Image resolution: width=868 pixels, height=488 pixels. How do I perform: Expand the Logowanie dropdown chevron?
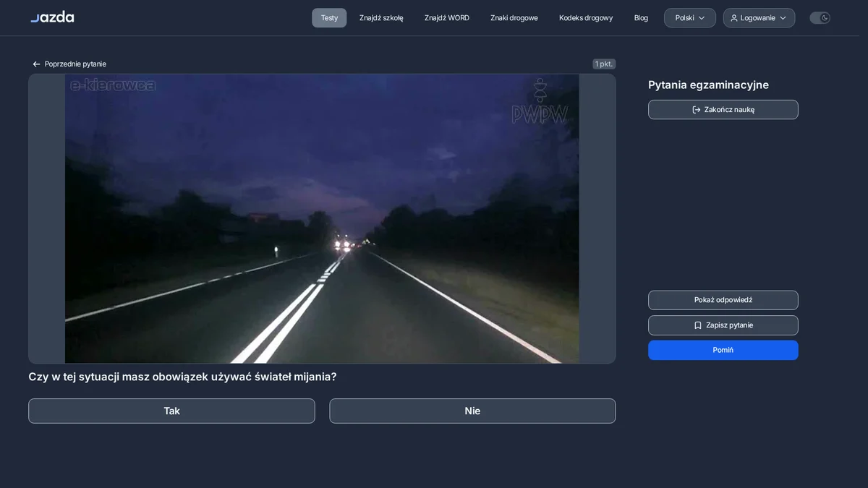(x=783, y=18)
